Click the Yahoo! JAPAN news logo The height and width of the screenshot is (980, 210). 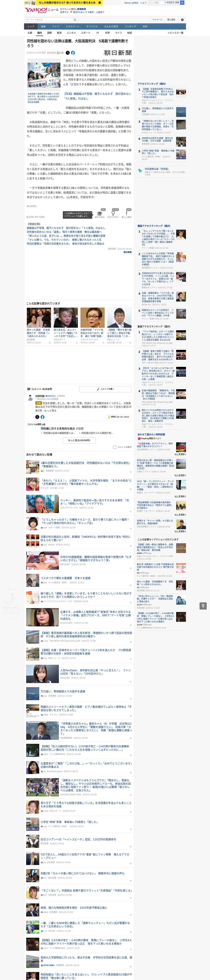42,10
